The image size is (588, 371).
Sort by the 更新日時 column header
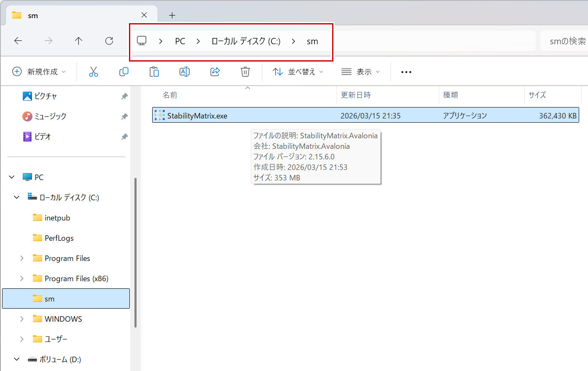tap(356, 95)
